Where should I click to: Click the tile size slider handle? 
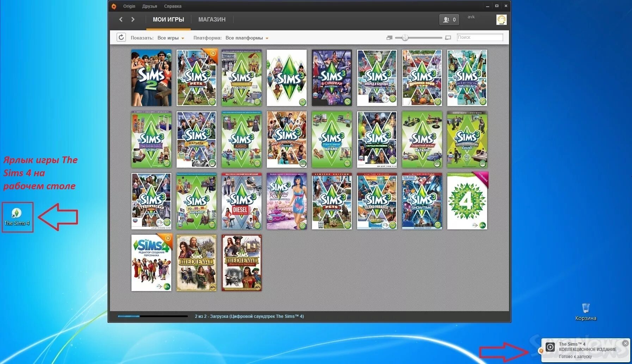pos(405,37)
